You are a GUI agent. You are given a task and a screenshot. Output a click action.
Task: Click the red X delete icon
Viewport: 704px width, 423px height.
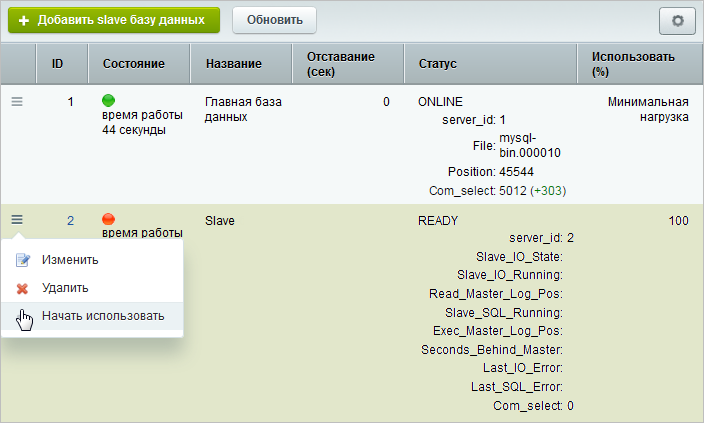tap(24, 288)
